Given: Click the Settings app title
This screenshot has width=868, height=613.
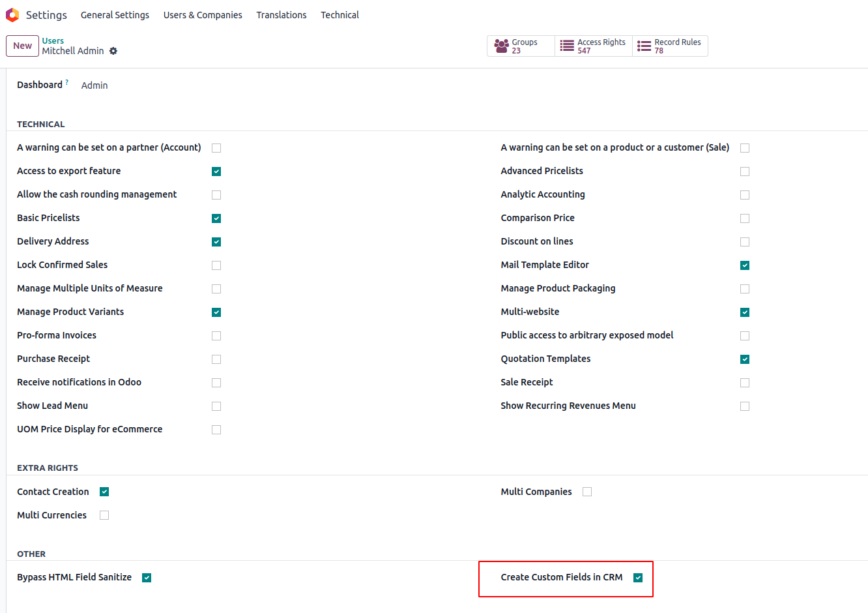Looking at the screenshot, I should pos(46,15).
